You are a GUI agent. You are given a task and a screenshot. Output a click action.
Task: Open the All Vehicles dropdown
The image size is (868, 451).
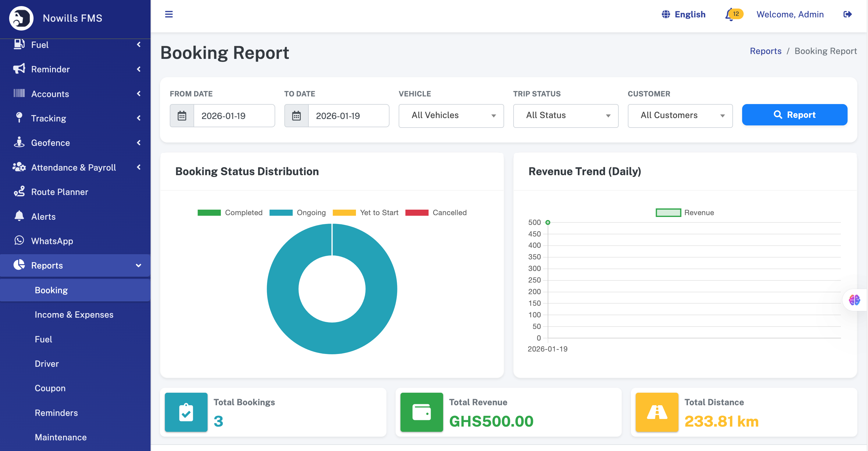coord(451,116)
